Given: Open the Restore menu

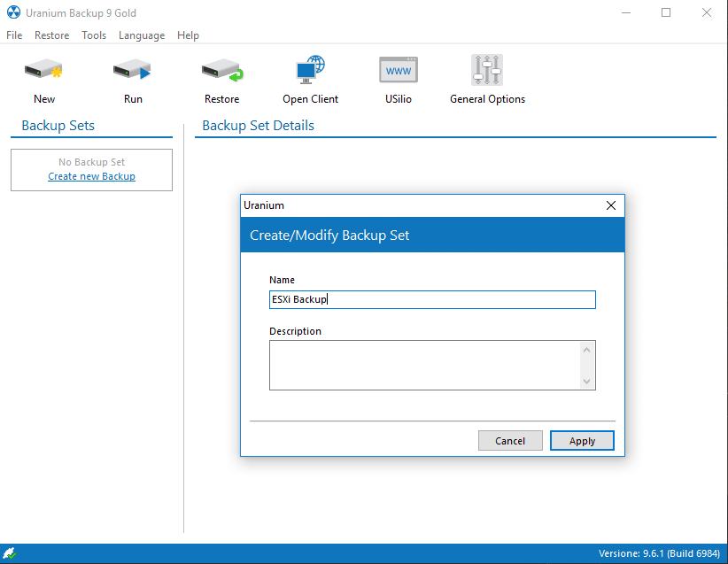Looking at the screenshot, I should 51,35.
